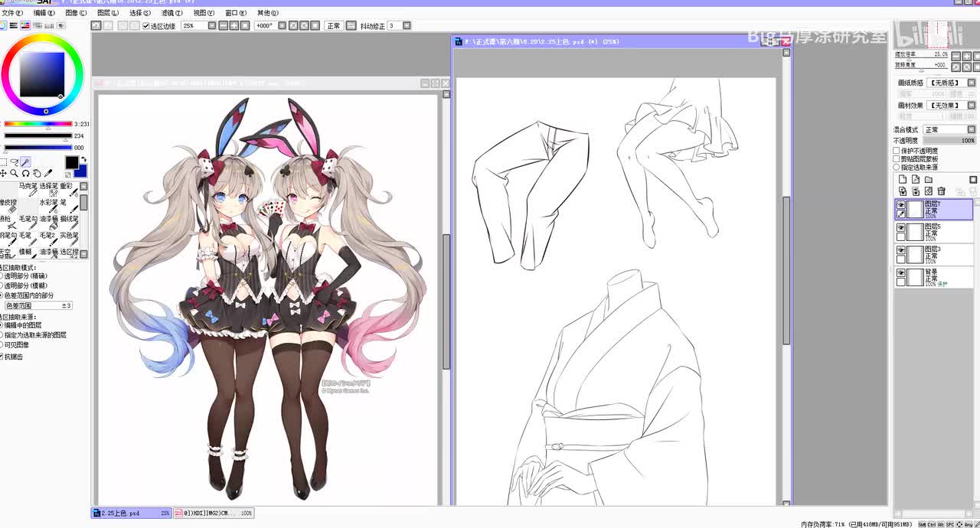Select the magic wand tool
980x528 pixels.
click(25, 162)
